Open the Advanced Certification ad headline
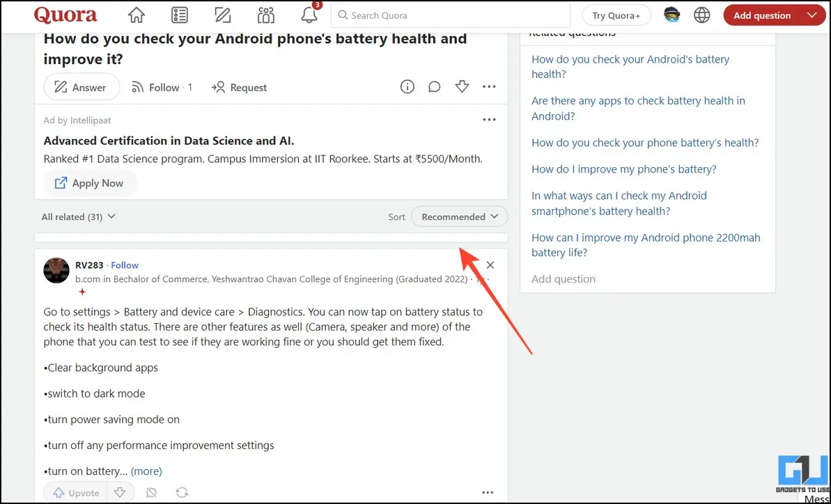Viewport: 831px width, 504px height. (169, 141)
